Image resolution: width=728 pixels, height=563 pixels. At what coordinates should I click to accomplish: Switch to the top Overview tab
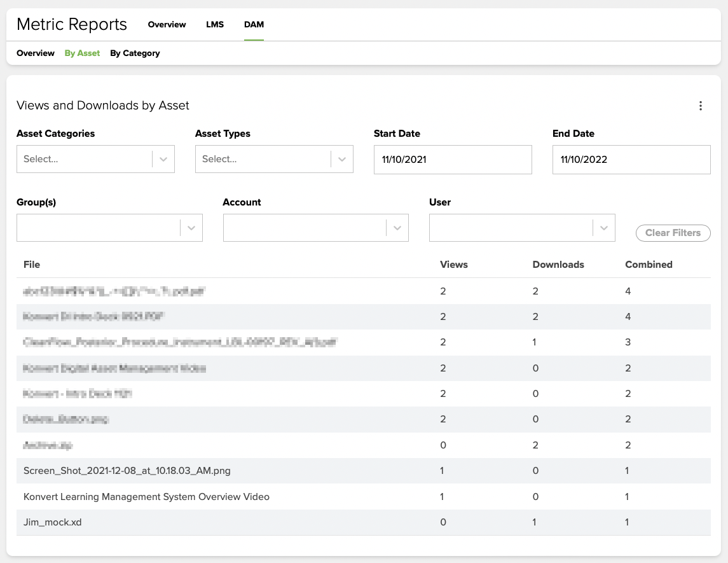click(167, 25)
